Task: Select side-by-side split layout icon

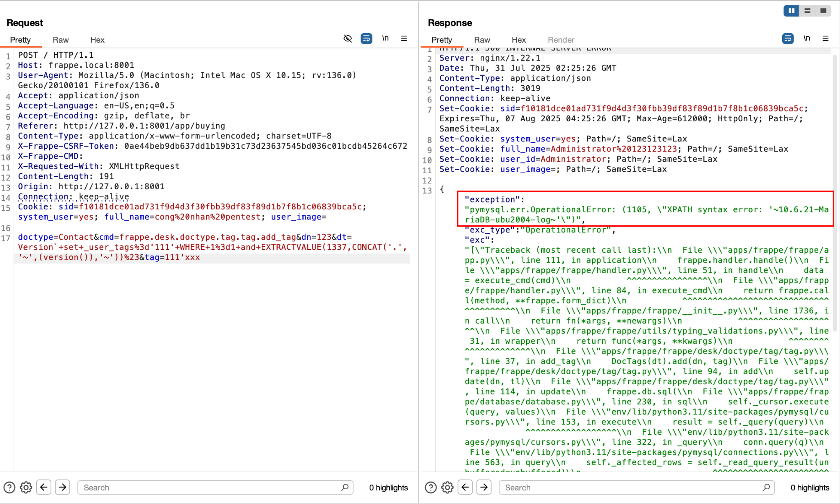Action: click(791, 11)
